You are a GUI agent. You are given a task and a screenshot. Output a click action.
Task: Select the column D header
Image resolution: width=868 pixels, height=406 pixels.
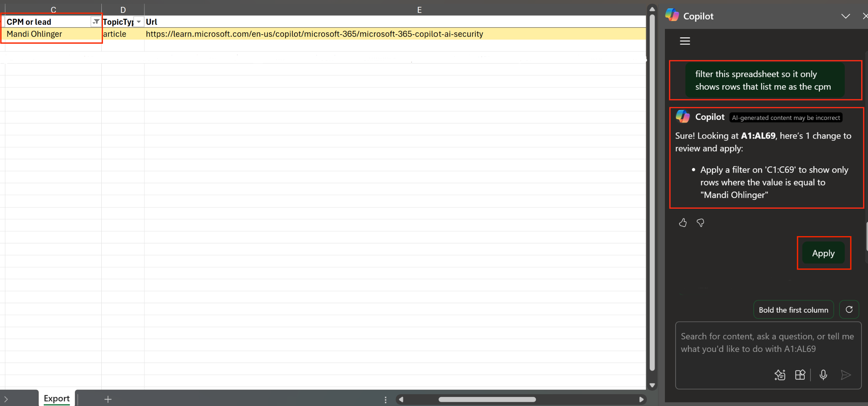coord(123,10)
